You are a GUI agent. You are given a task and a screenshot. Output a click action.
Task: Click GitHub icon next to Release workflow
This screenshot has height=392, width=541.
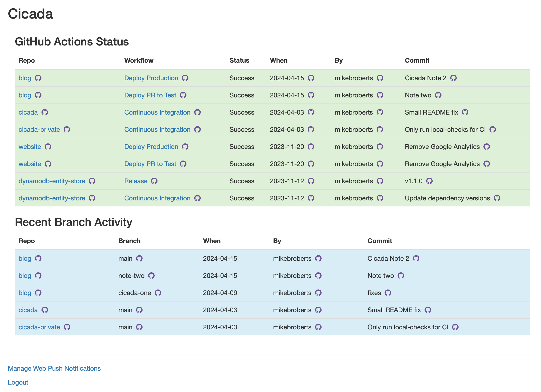[154, 181]
